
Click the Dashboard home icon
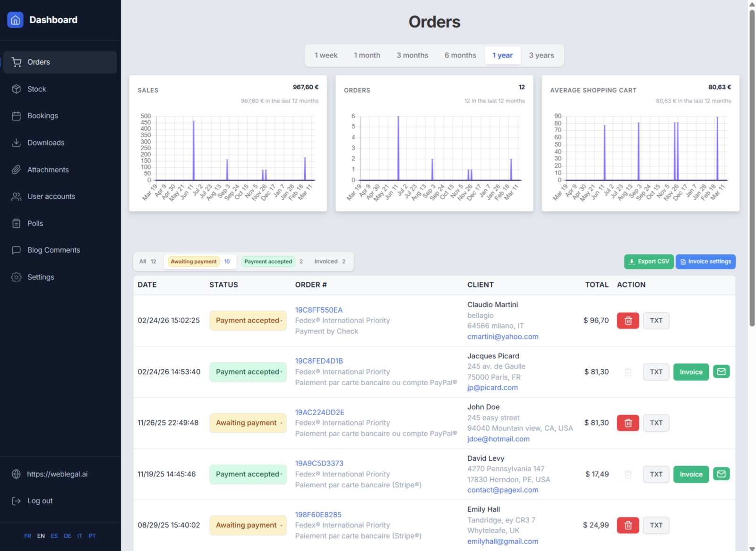[15, 20]
